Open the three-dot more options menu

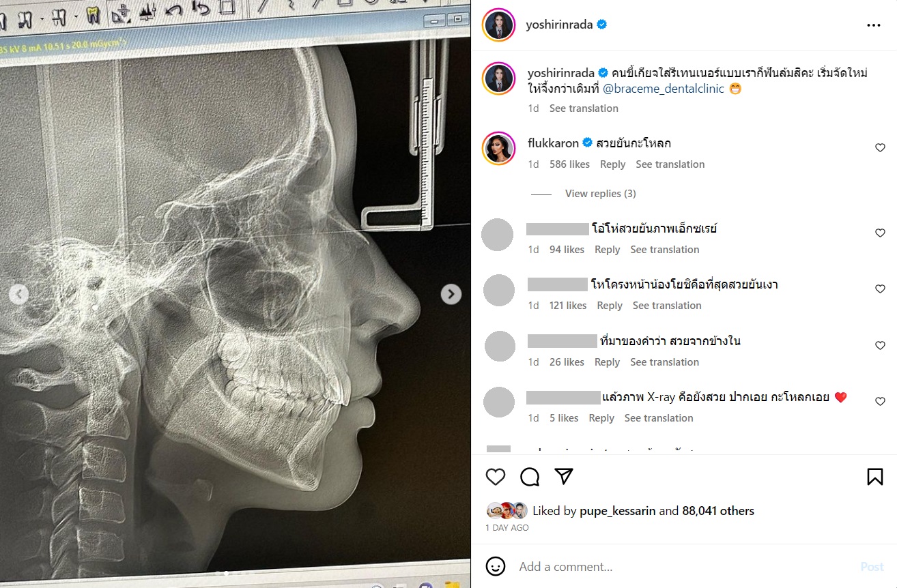point(873,25)
